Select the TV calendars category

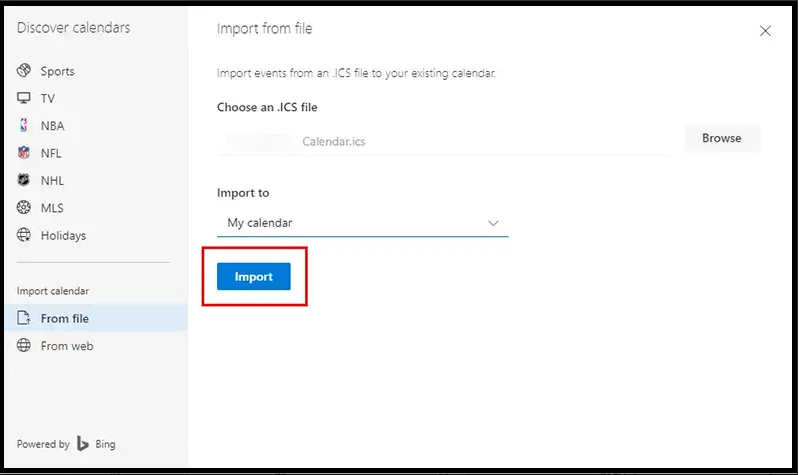point(48,98)
